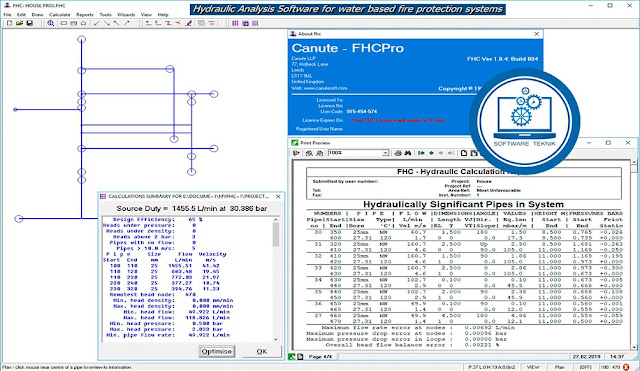The width and height of the screenshot is (640, 371).
Task: Click the Plan status bar panel
Action: [559, 367]
